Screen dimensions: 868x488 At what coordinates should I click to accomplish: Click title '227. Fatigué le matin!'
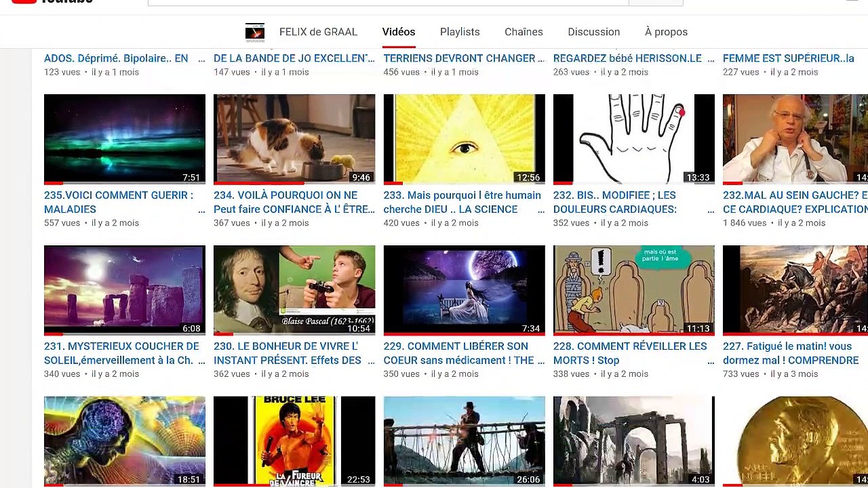791,353
